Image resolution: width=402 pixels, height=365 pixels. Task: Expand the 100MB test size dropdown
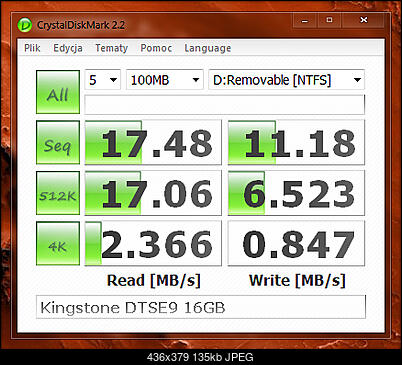tap(165, 80)
